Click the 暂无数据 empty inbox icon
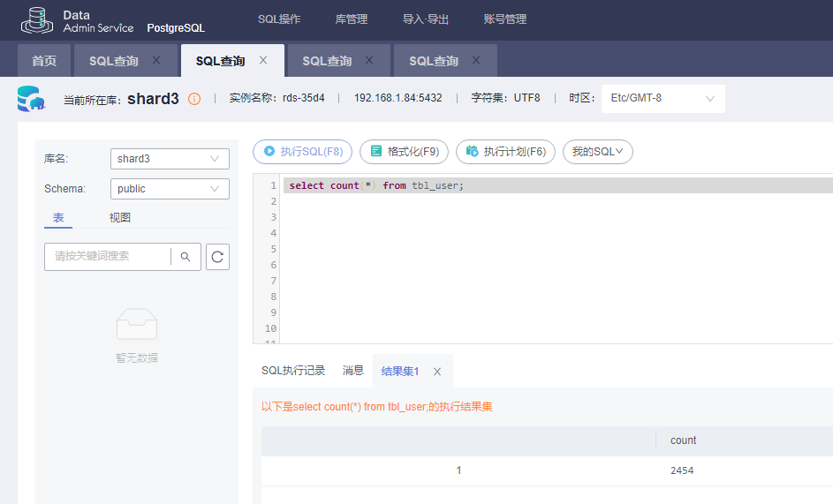This screenshot has height=504, width=833. point(137,324)
